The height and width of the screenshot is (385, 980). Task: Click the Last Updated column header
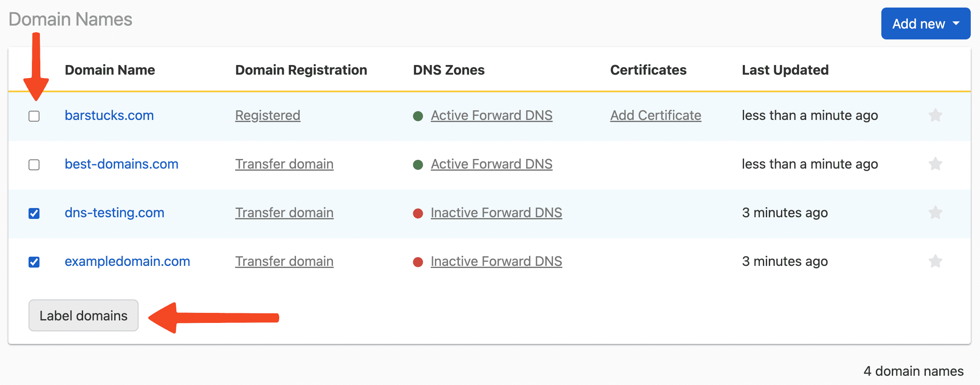tap(785, 70)
